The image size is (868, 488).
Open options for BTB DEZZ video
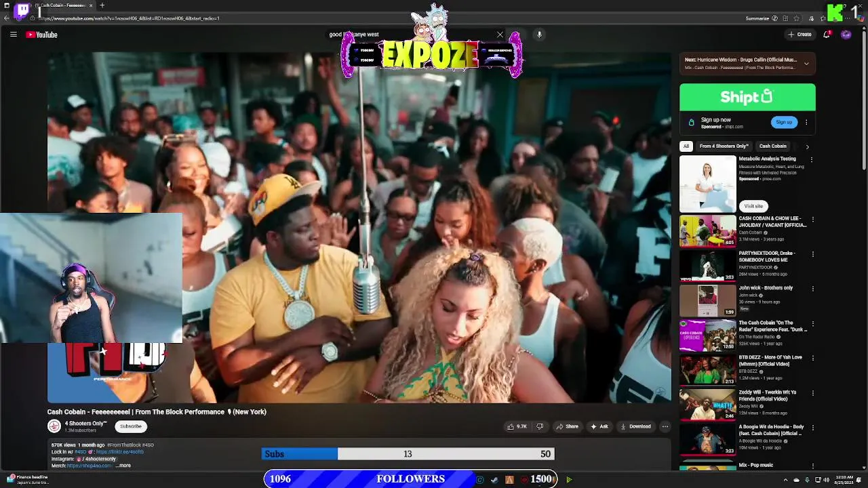point(812,359)
